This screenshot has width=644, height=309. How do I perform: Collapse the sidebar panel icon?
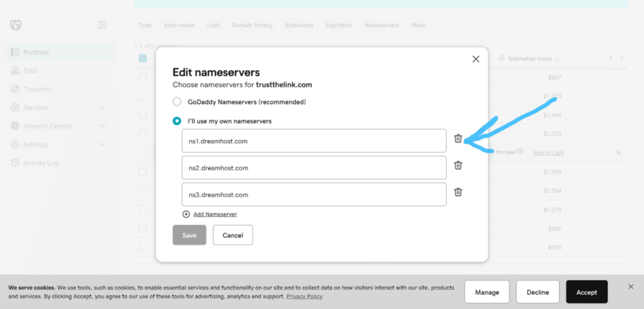point(103,25)
